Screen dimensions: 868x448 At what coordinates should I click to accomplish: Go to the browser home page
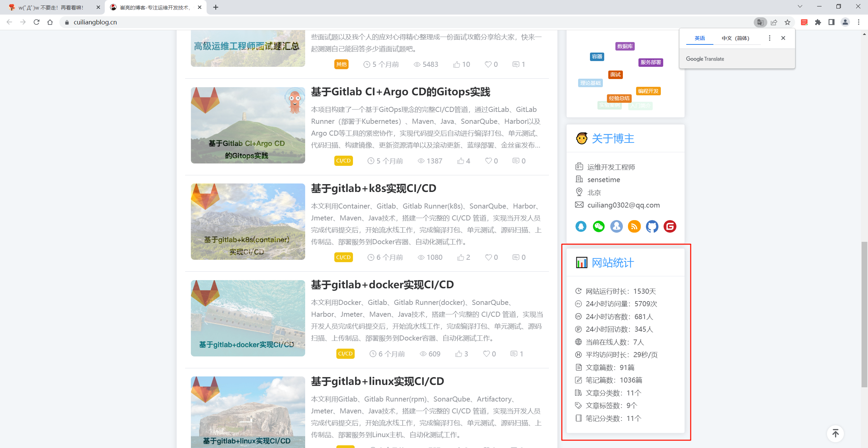pos(50,22)
